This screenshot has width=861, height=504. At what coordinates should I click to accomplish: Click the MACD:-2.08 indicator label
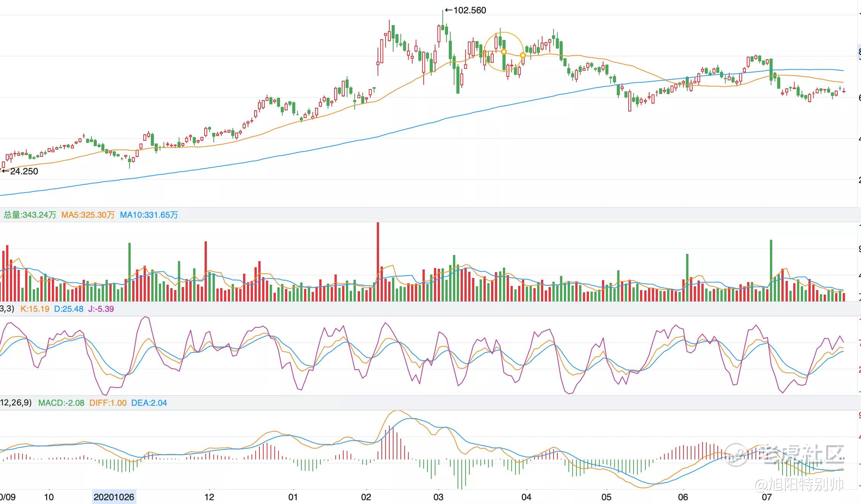click(x=61, y=403)
